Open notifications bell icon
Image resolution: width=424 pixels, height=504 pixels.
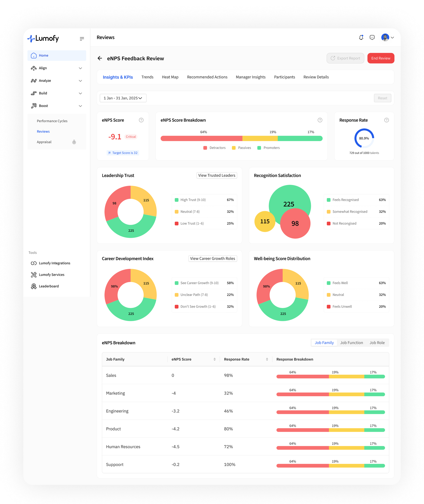[361, 38]
